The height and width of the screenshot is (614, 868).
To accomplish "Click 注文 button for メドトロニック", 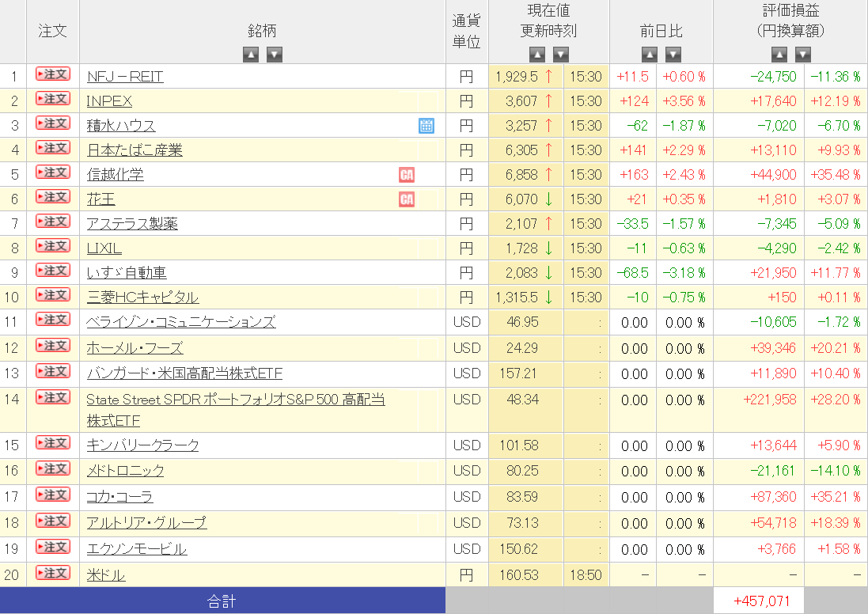I will click(x=53, y=468).
